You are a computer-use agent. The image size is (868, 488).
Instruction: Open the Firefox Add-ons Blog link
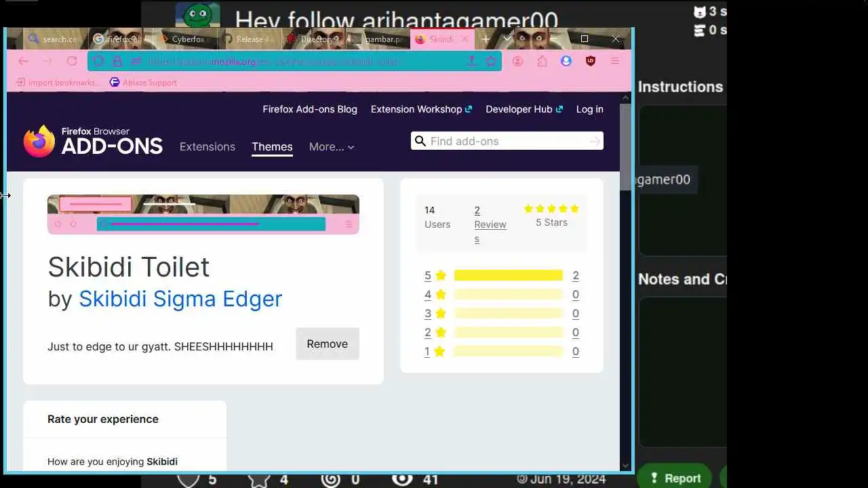[310, 109]
